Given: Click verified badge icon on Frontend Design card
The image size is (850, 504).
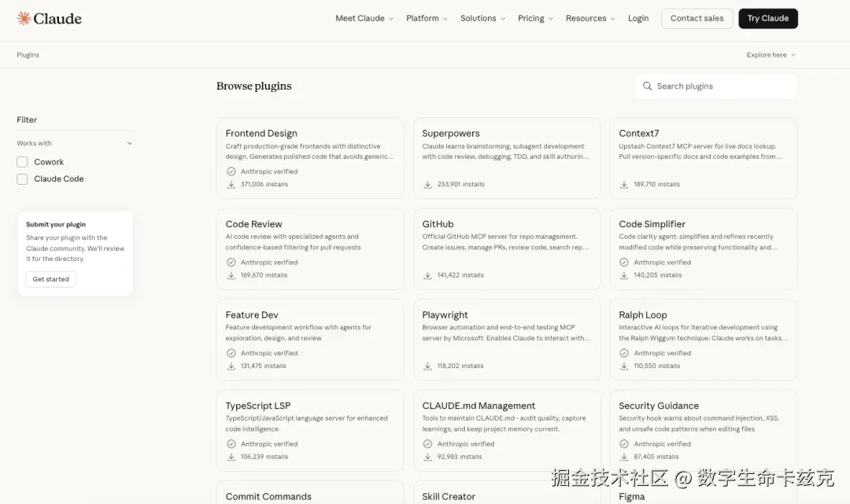Looking at the screenshot, I should tap(231, 171).
